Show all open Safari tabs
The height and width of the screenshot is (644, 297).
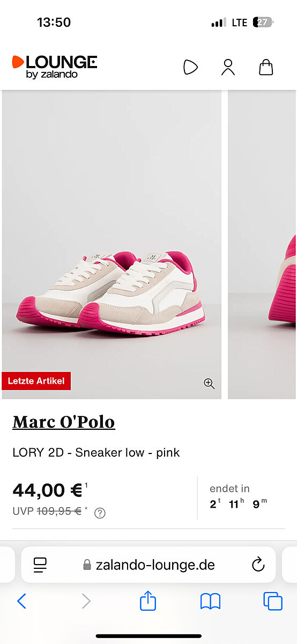click(273, 601)
